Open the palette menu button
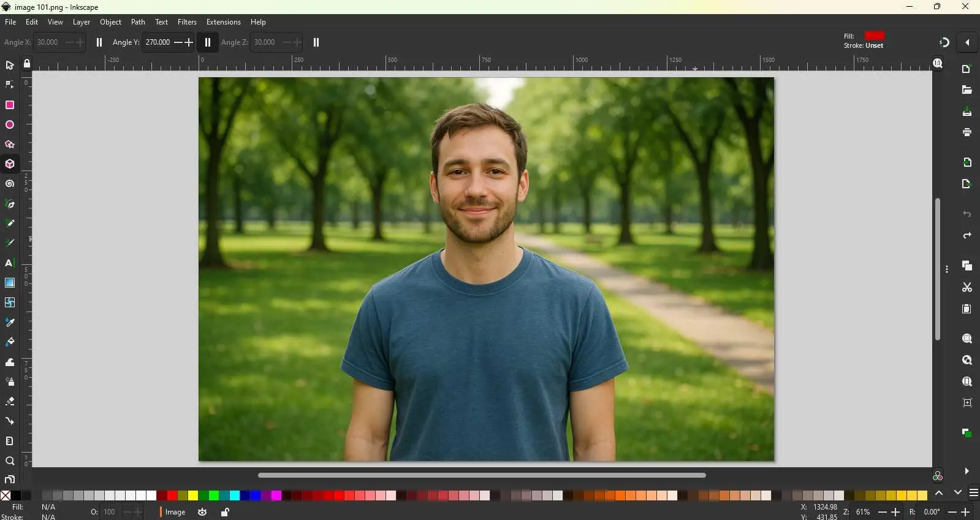Screen dimensions: 980x520 (973, 493)
